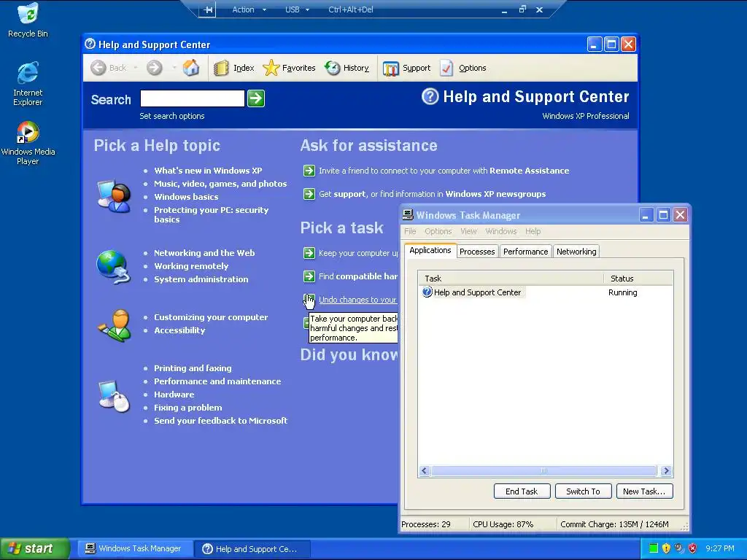Image resolution: width=747 pixels, height=560 pixels.
Task: Click the Forward arrow in Help Center
Action: tap(154, 68)
